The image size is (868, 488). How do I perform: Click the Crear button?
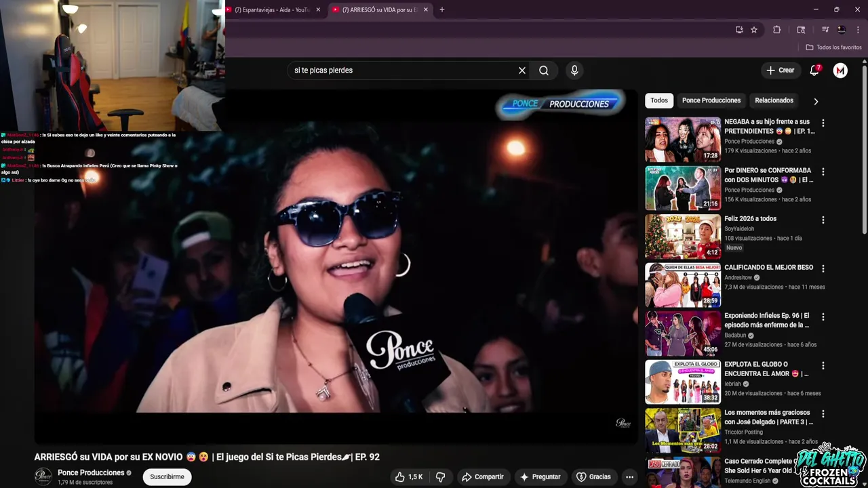point(781,70)
